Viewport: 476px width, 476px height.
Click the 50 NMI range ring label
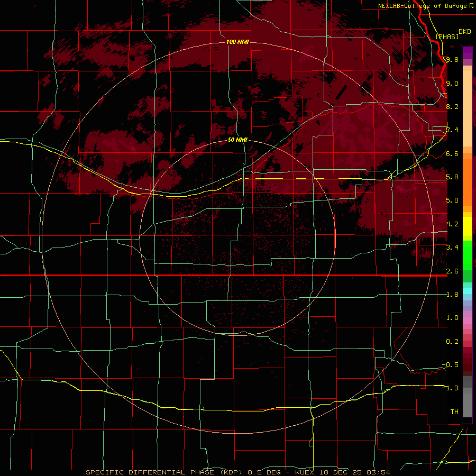pyautogui.click(x=237, y=140)
